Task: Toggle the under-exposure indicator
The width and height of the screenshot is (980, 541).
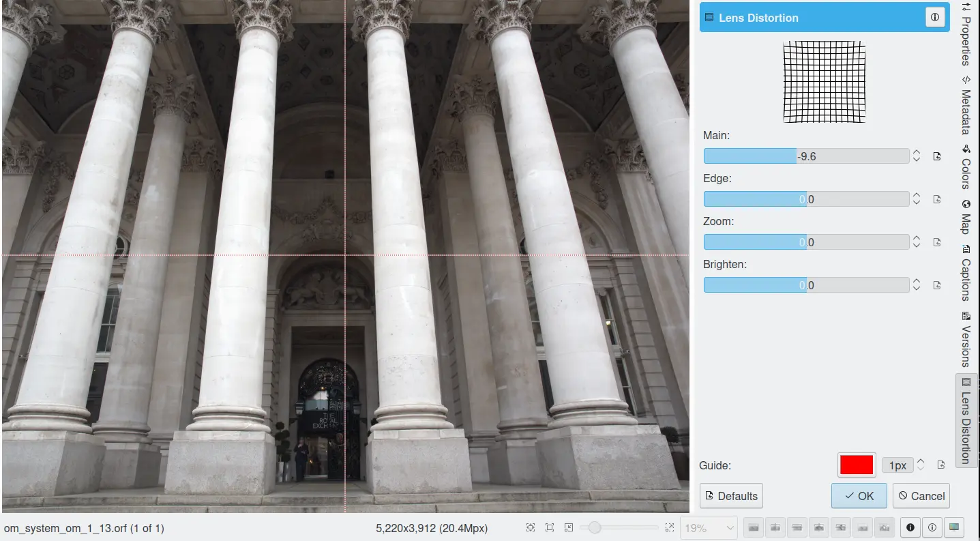Action: (910, 527)
